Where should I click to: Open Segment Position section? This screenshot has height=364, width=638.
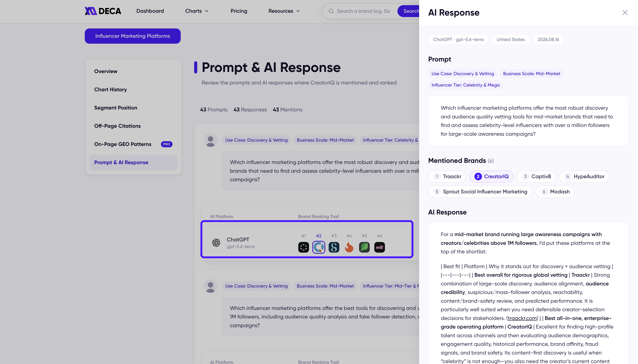pyautogui.click(x=133, y=108)
